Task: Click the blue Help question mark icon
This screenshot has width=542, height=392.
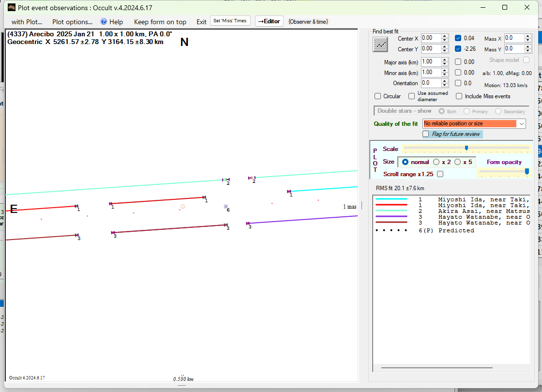Action: (104, 22)
